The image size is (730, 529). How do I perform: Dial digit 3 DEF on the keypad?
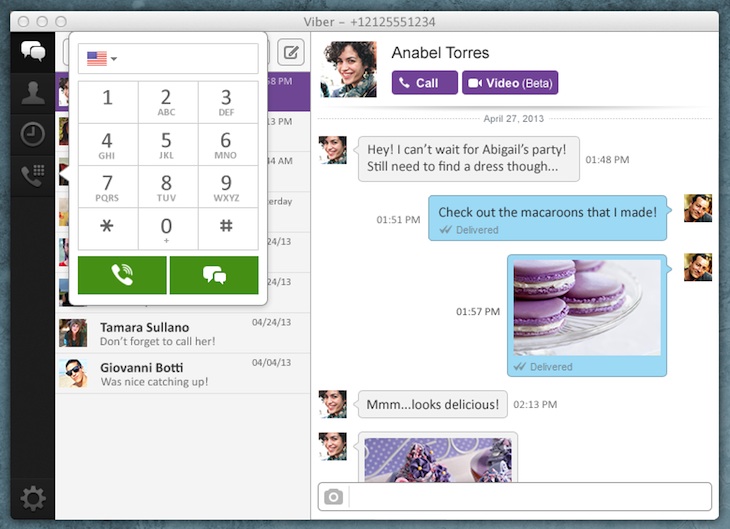[x=228, y=102]
